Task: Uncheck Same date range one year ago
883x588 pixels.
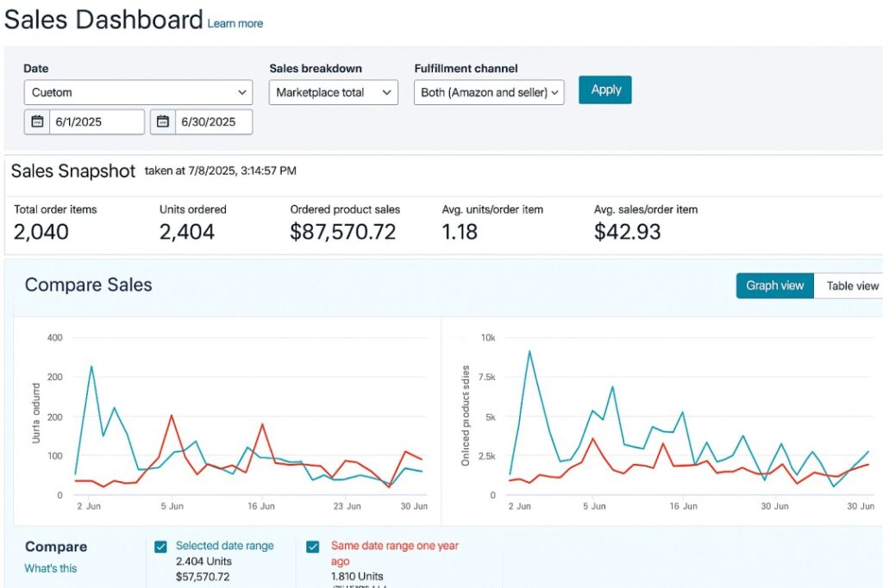Action: coord(313,547)
